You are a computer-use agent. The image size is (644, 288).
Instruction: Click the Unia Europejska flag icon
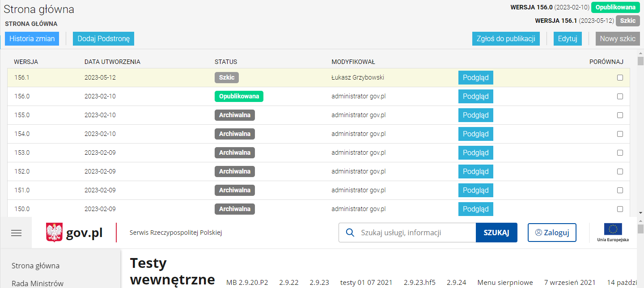click(x=613, y=229)
